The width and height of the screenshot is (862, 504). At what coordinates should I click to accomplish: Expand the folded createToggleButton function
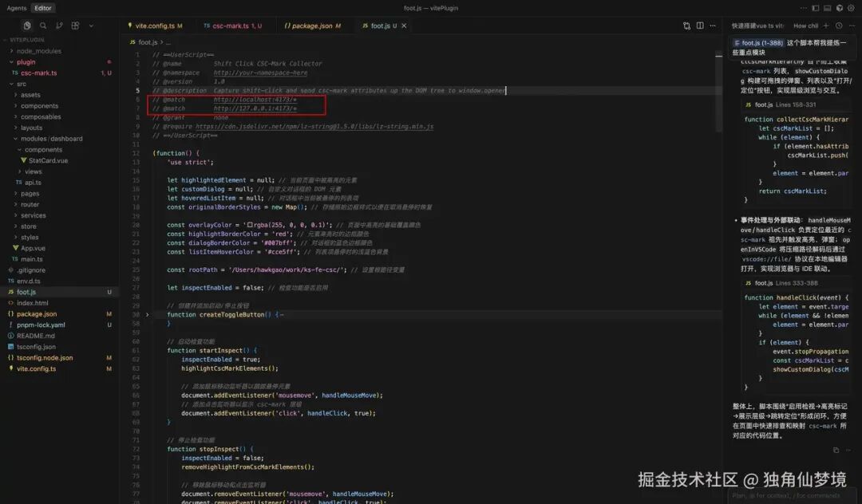(x=148, y=314)
